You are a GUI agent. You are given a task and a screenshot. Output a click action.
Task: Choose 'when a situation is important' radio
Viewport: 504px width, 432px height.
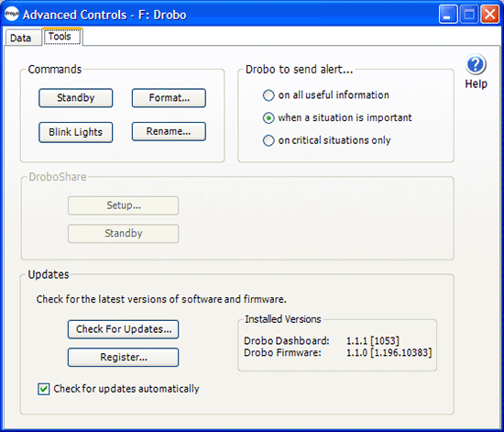click(x=268, y=117)
